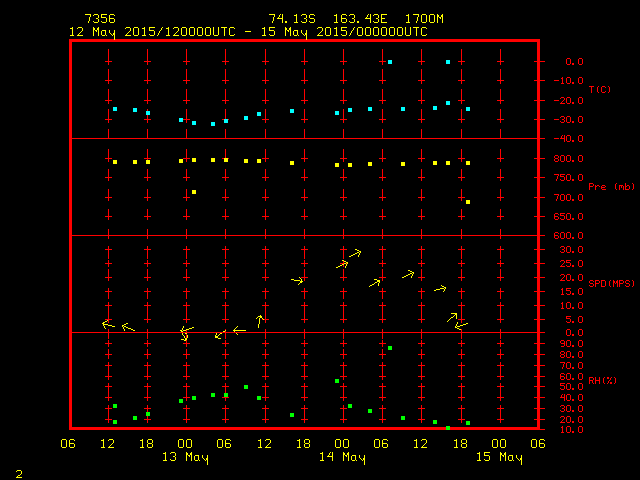Click the station ID 7356 label

100,19
